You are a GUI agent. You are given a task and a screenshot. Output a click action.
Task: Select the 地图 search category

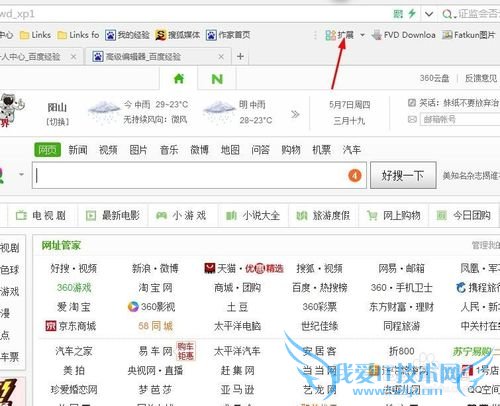(230, 150)
